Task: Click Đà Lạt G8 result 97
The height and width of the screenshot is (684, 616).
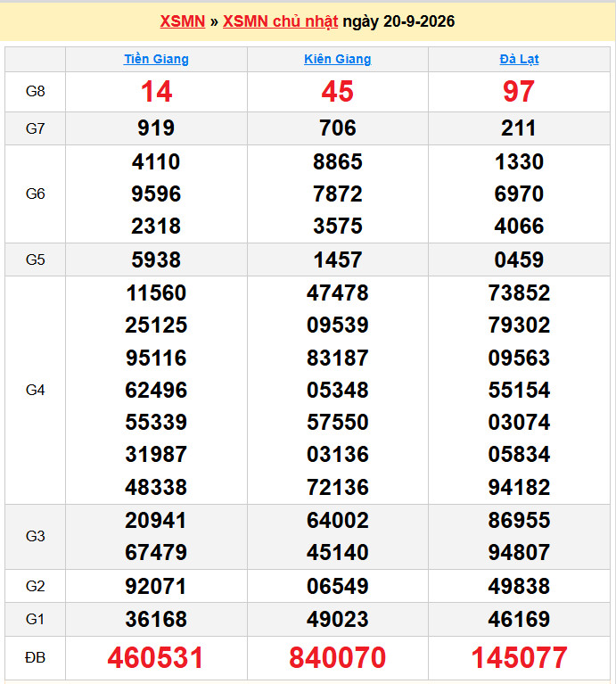Action: pos(519,92)
